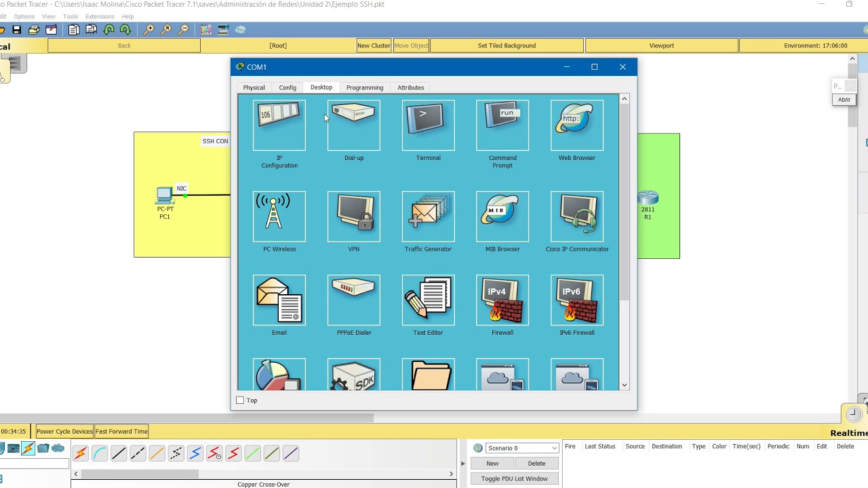Select the orange Fiber cable
The height and width of the screenshot is (488, 868).
click(x=157, y=453)
